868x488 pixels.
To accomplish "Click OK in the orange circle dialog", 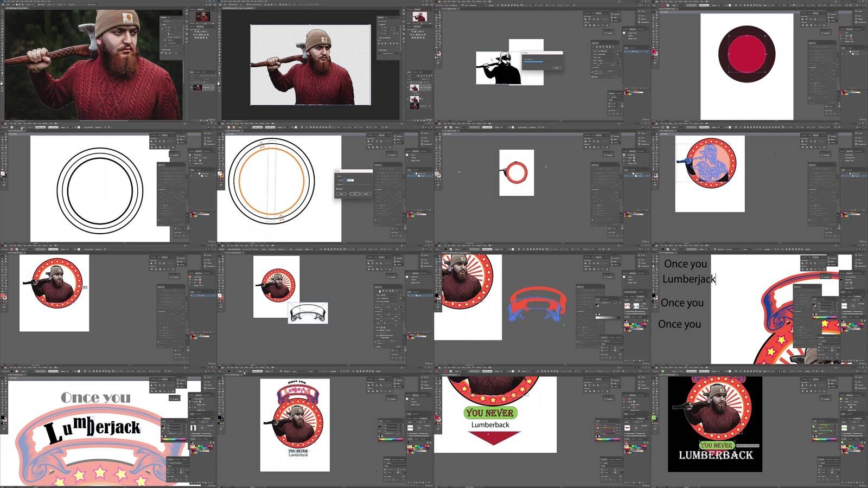I will tap(354, 194).
